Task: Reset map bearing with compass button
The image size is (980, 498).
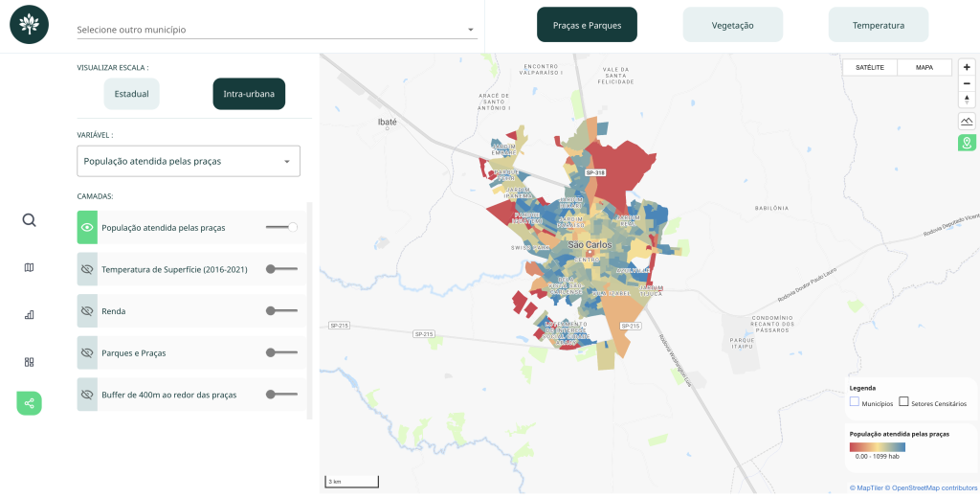Action: (x=967, y=100)
